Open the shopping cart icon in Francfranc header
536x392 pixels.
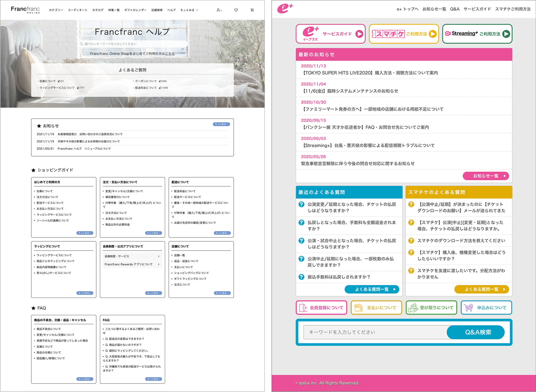[x=252, y=10]
